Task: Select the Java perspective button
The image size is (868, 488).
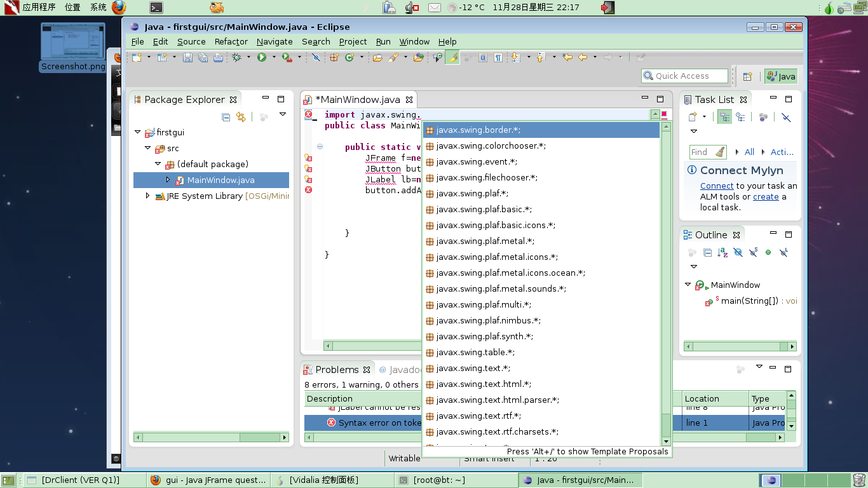Action: coord(781,76)
